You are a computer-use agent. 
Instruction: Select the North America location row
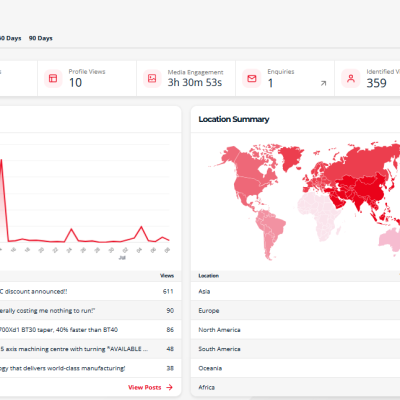click(x=295, y=330)
